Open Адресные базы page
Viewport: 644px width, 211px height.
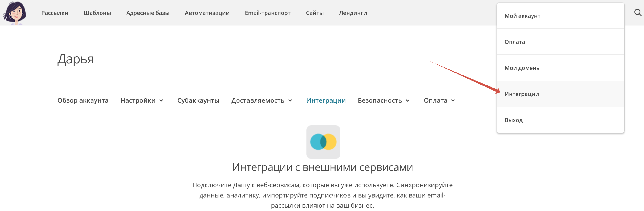148,13
